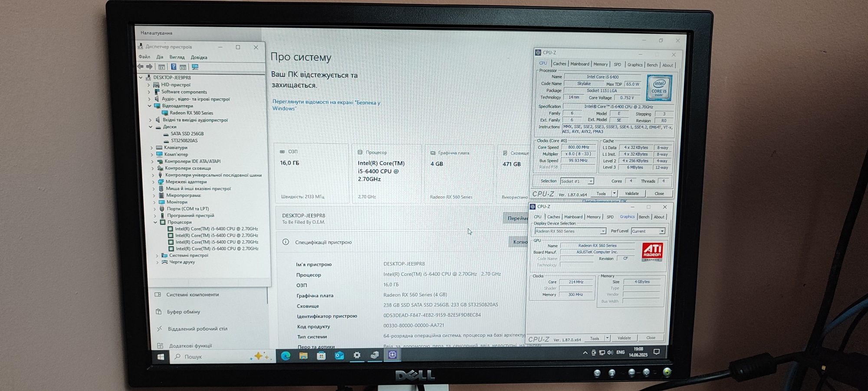868x391 pixels.
Task: Click Validate button in bottom CPU-Z window
Action: coord(624,338)
